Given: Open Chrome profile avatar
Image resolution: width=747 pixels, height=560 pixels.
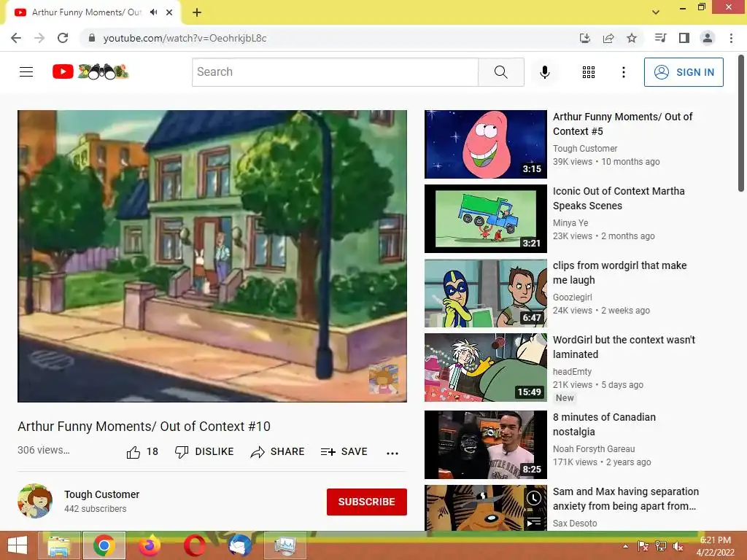Looking at the screenshot, I should (x=708, y=38).
